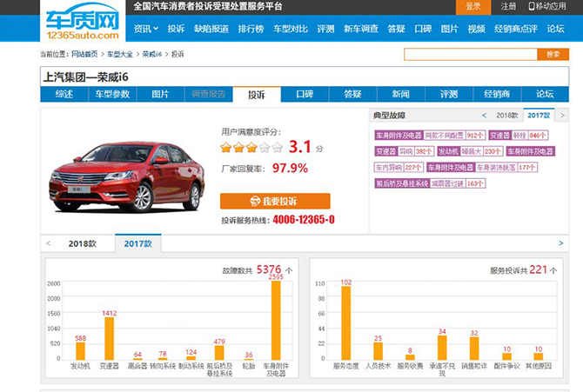
Task: Click the 承诺不兑现 bar labeled 34
Action: point(442,348)
